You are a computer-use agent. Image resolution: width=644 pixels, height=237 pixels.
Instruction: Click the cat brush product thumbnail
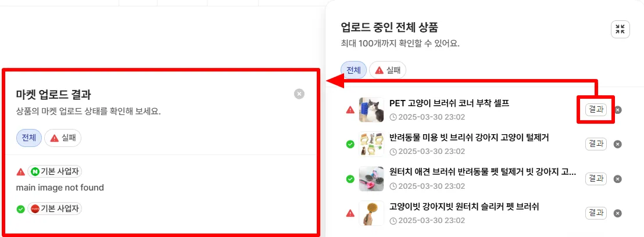point(371,110)
